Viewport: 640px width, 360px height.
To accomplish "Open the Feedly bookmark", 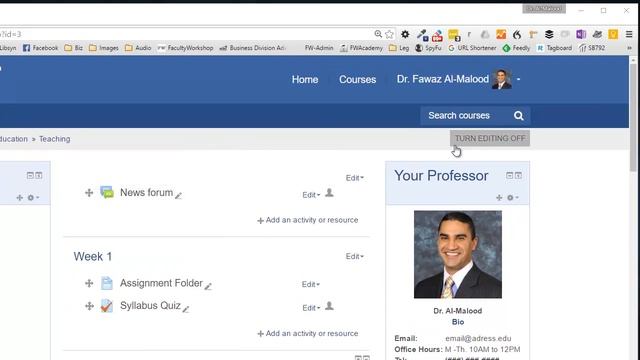I will click(x=516, y=48).
